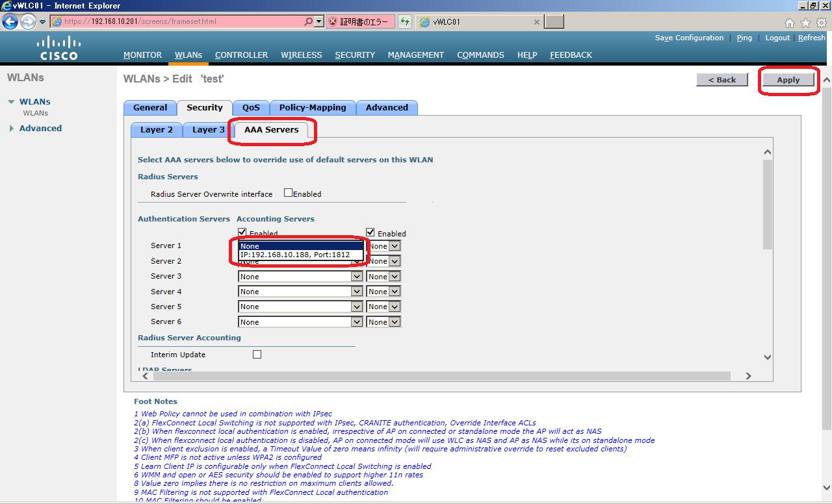This screenshot has width=832, height=504.
Task: Switch to the Advanced tab
Action: tap(387, 108)
